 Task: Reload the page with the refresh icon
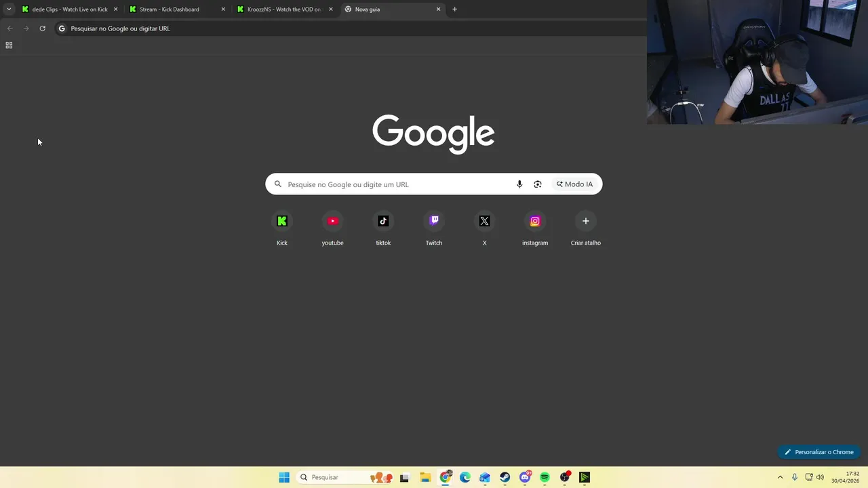pyautogui.click(x=42, y=28)
